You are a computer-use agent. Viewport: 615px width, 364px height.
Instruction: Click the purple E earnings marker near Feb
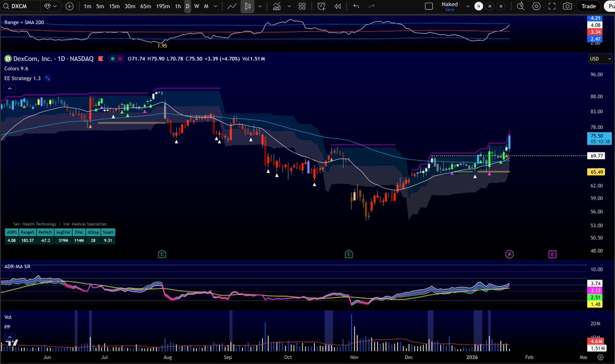point(552,253)
